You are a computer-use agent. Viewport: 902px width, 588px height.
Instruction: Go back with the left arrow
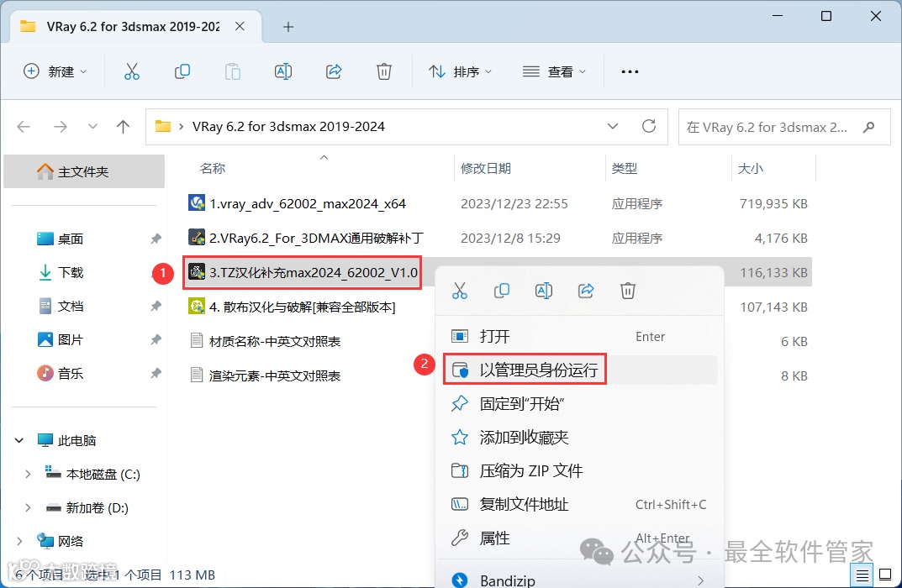[x=24, y=127]
